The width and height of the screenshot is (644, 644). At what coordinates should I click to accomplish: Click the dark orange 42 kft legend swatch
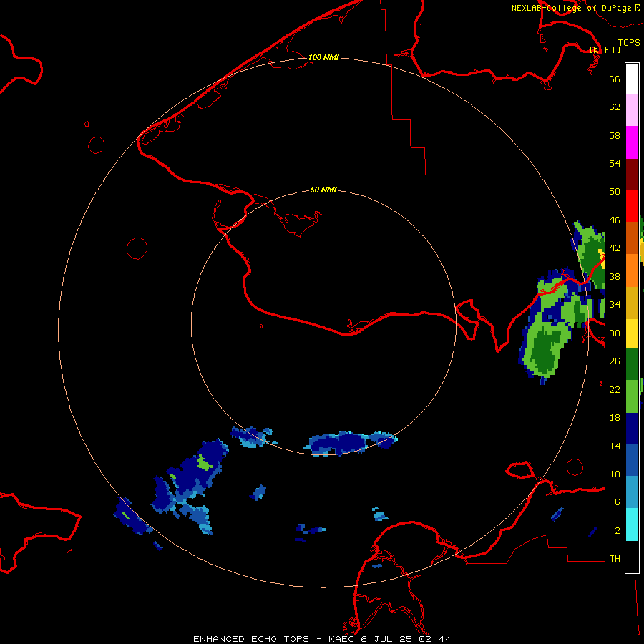click(632, 238)
